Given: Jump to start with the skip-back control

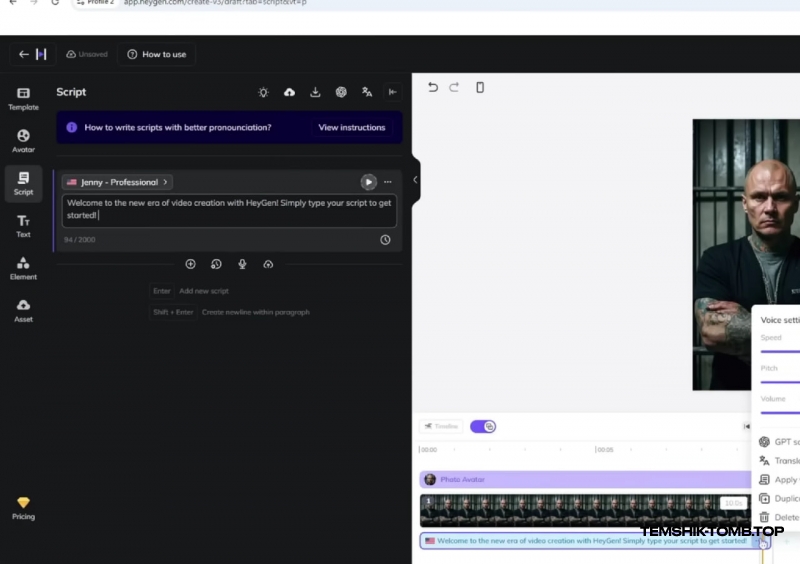Looking at the screenshot, I should (x=746, y=426).
